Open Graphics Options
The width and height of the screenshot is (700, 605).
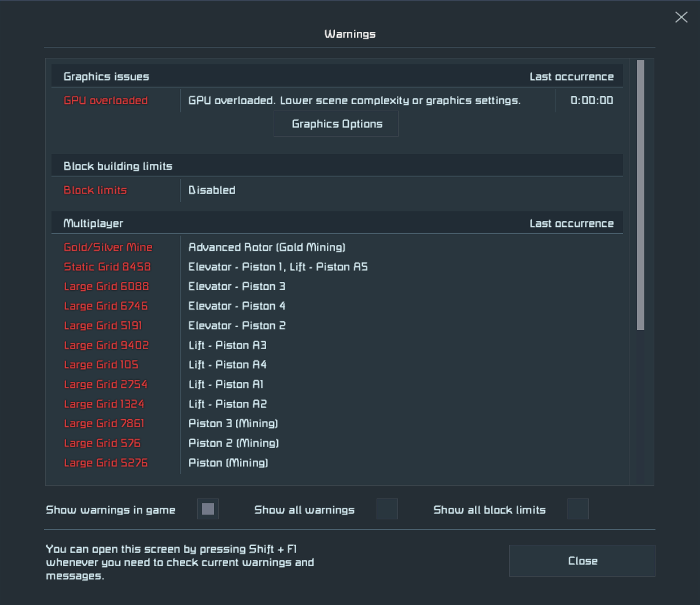[336, 124]
